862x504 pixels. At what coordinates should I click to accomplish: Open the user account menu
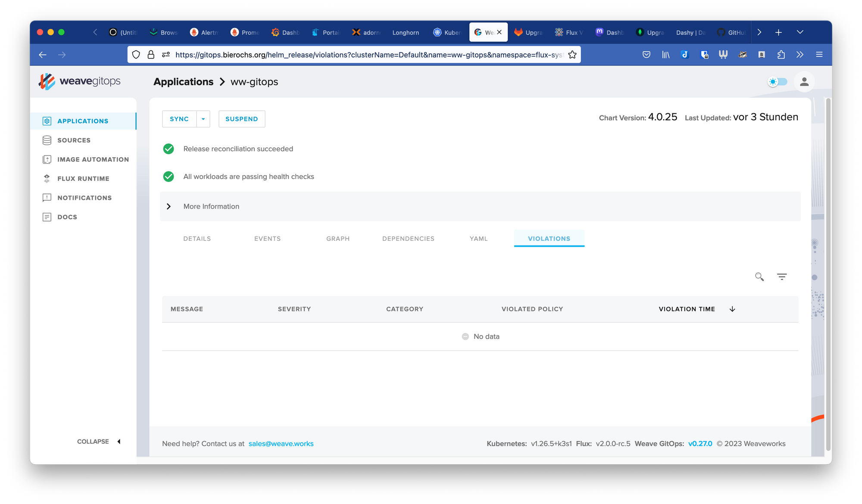point(804,82)
